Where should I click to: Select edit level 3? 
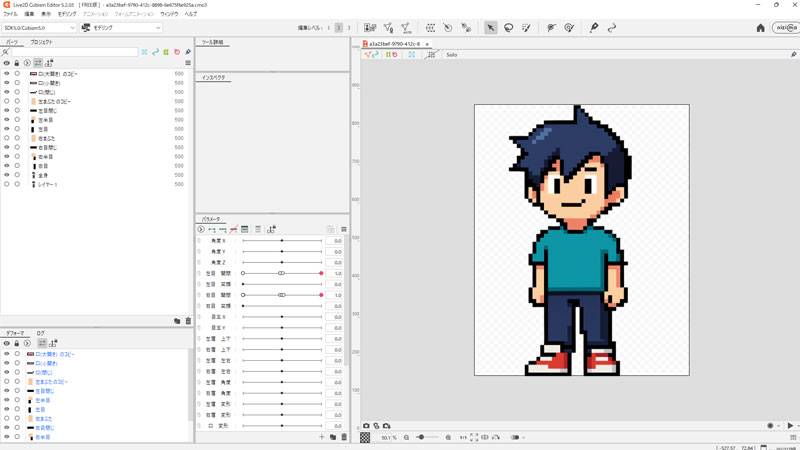point(349,28)
